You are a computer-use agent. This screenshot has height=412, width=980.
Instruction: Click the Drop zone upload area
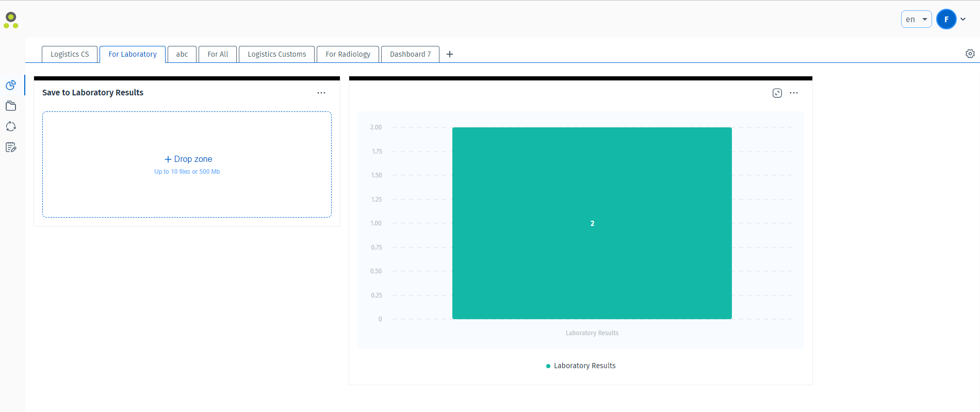[x=187, y=164]
